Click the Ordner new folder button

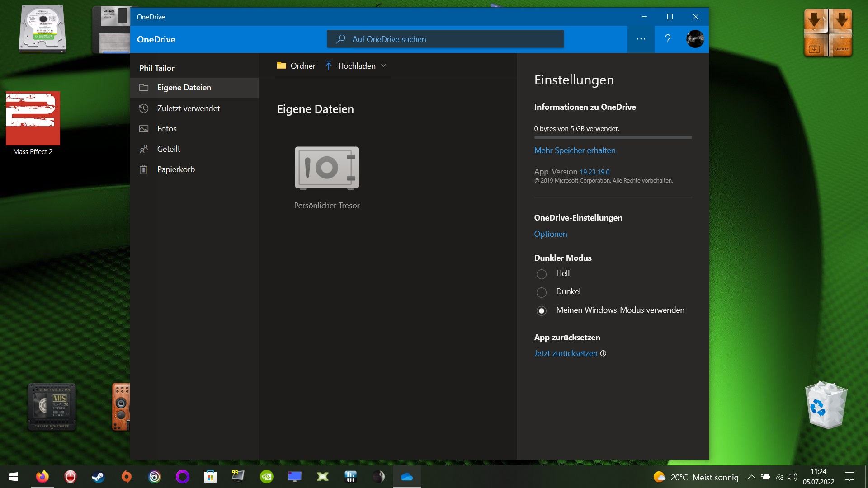tap(296, 66)
